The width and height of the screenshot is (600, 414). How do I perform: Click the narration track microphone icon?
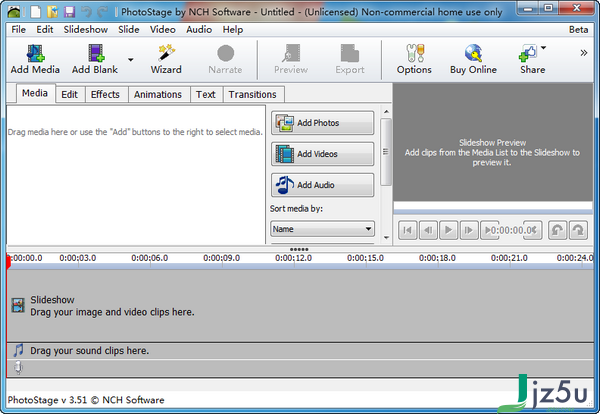pos(18,367)
